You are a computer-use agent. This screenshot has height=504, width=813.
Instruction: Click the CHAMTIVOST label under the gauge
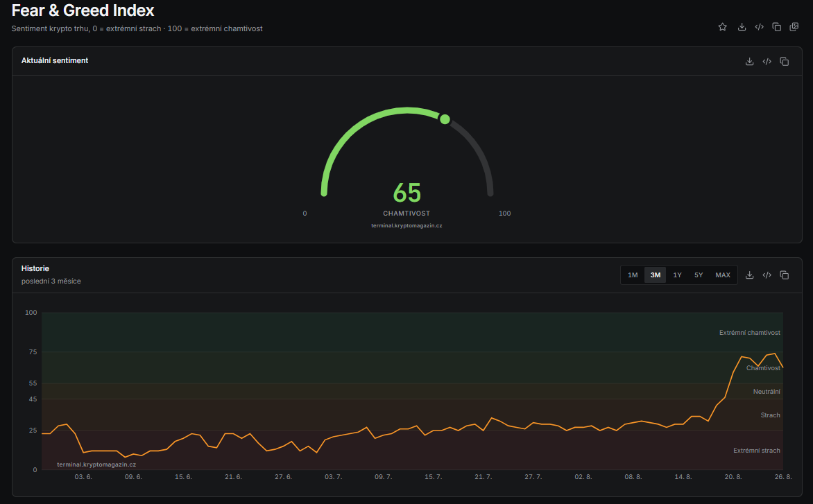point(407,214)
